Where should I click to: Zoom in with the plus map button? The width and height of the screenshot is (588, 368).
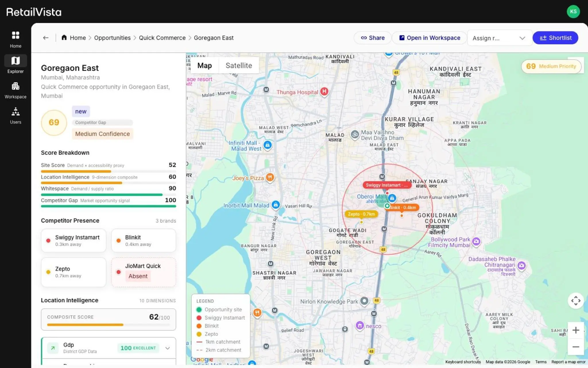[x=576, y=330]
